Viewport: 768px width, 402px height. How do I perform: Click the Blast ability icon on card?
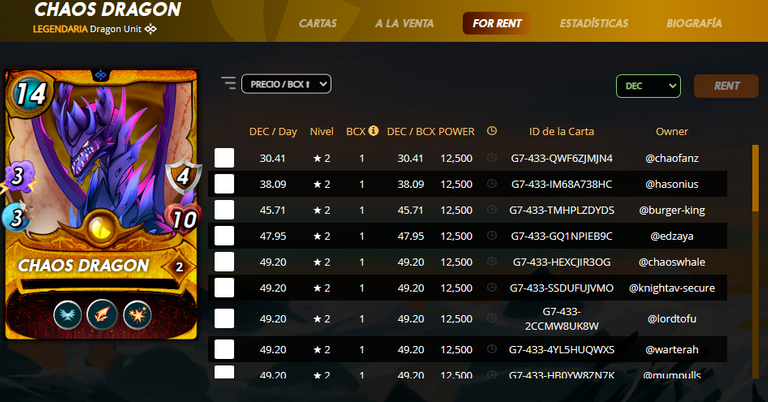click(137, 315)
